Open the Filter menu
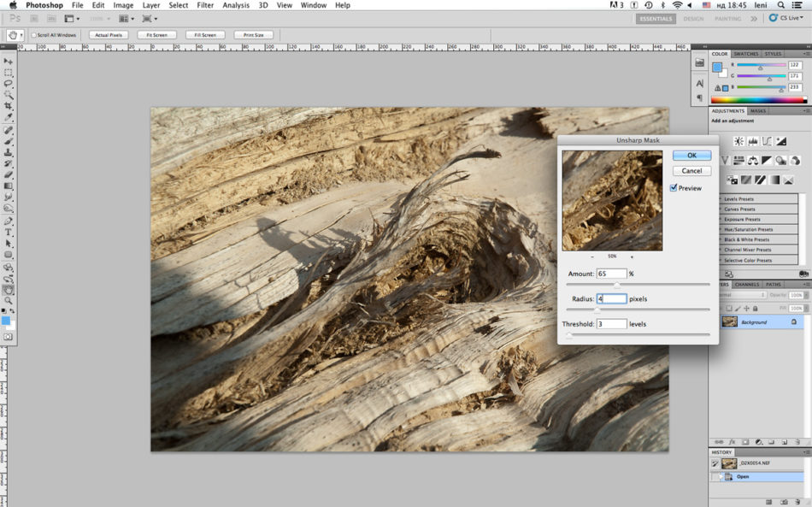812x507 pixels. tap(205, 5)
